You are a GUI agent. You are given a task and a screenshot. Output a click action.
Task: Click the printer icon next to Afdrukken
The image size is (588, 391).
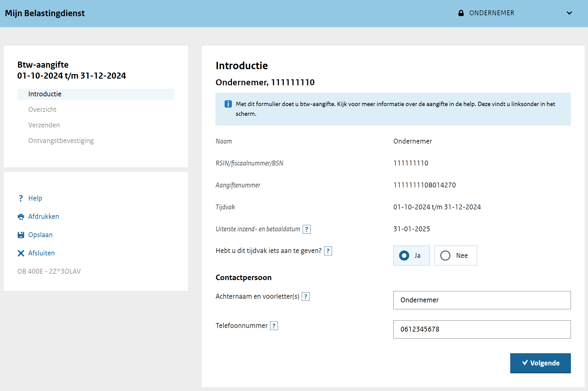pyautogui.click(x=21, y=217)
